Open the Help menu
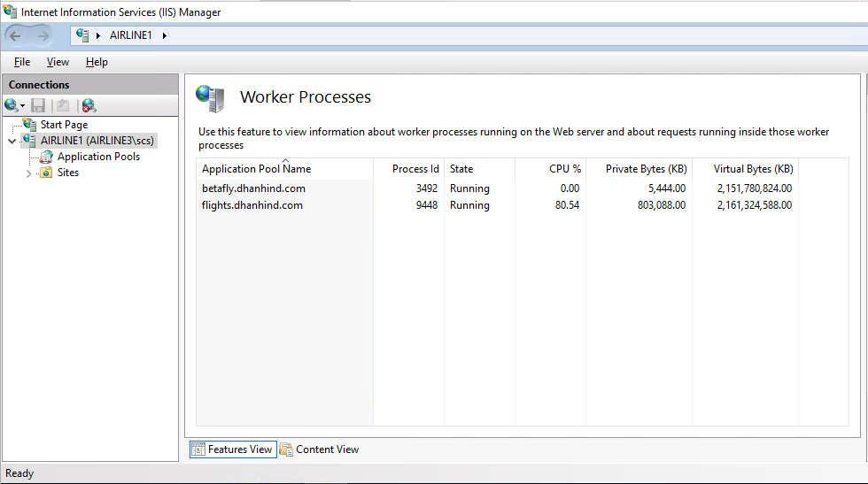This screenshot has width=868, height=484. 97,62
